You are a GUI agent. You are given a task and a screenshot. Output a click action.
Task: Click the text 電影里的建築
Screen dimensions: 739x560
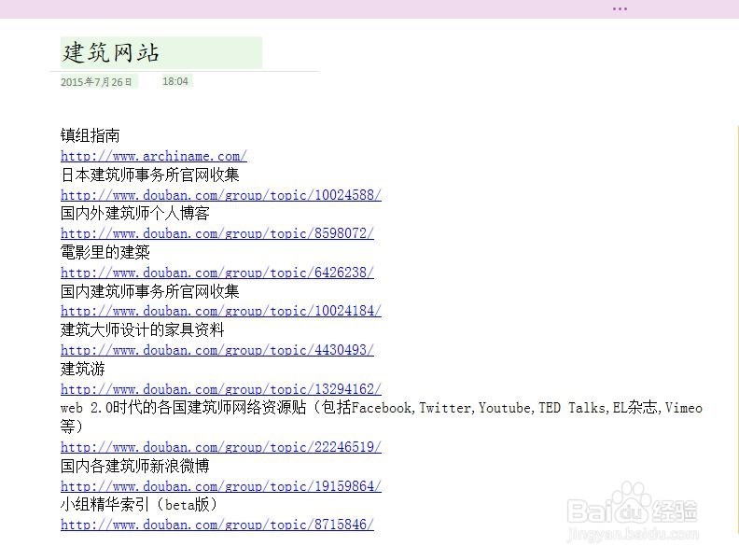(105, 253)
